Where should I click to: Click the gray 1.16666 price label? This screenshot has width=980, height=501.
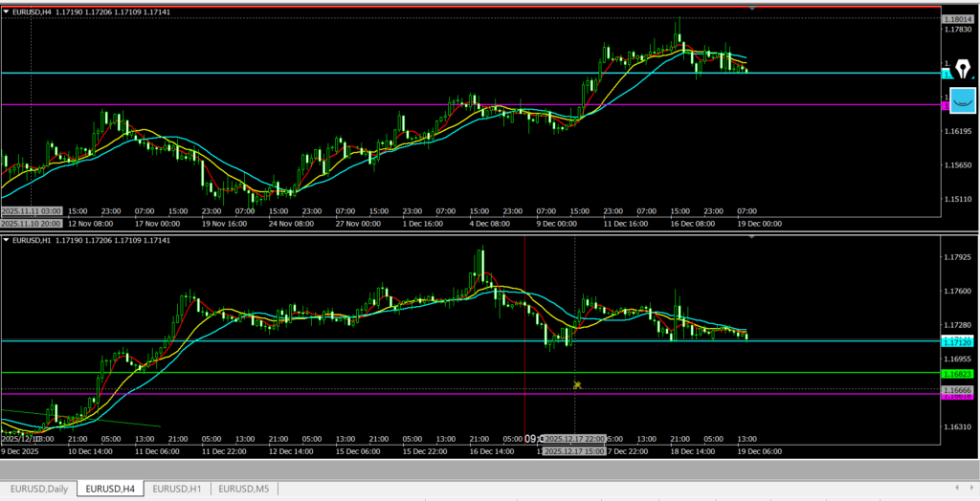point(957,390)
